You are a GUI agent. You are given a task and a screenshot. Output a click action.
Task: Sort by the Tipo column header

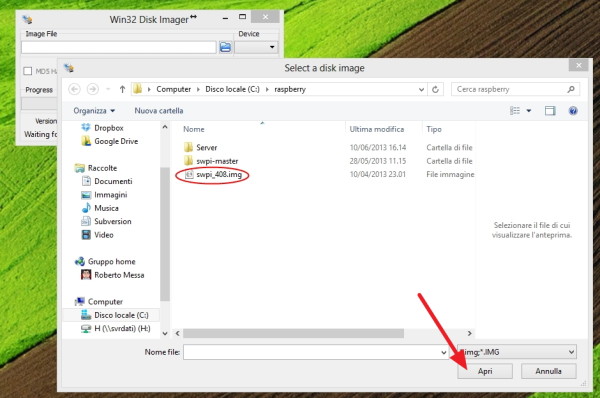434,129
